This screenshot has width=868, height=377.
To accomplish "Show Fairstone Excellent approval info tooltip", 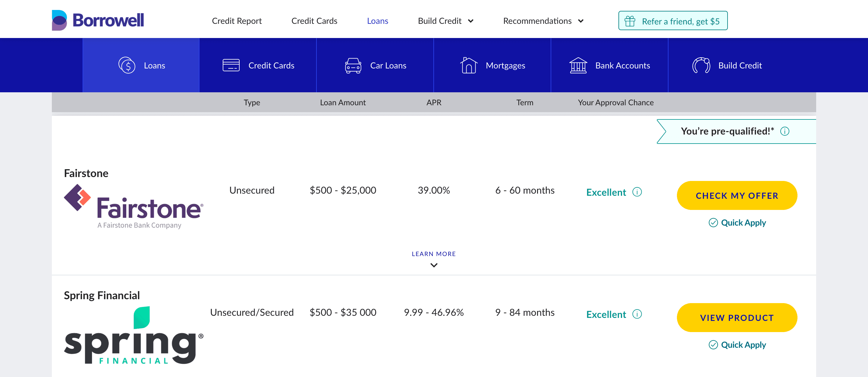I will click(637, 192).
